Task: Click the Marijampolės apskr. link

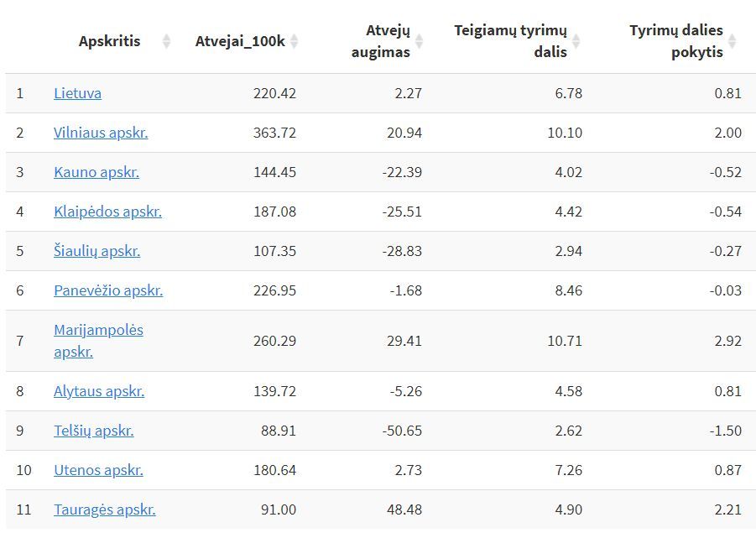Action: tap(98, 330)
